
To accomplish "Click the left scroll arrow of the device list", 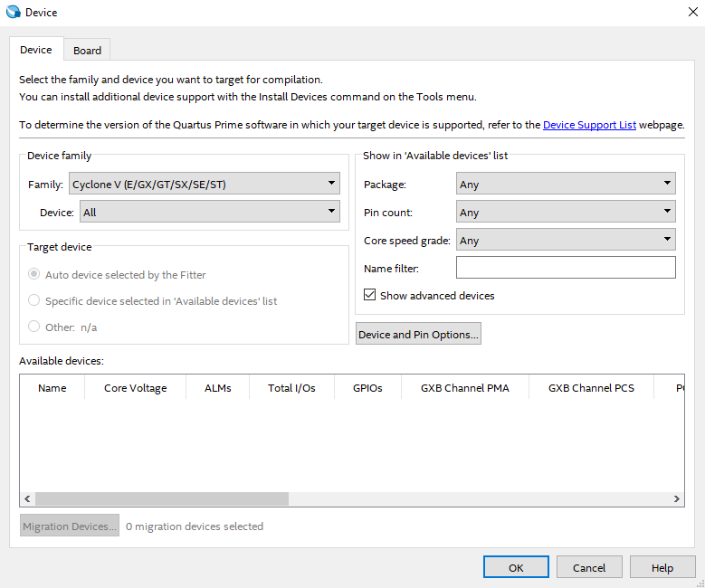I will coord(27,499).
